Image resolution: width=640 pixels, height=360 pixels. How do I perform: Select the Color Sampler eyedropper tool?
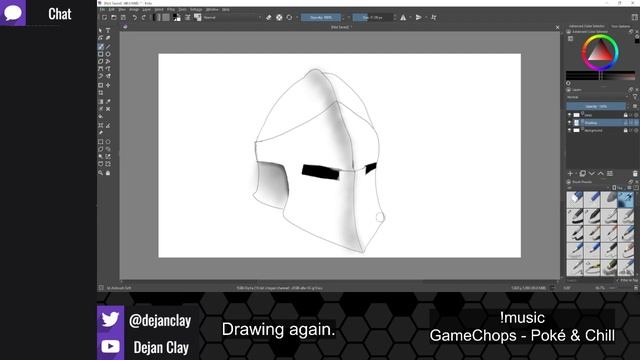click(108, 102)
